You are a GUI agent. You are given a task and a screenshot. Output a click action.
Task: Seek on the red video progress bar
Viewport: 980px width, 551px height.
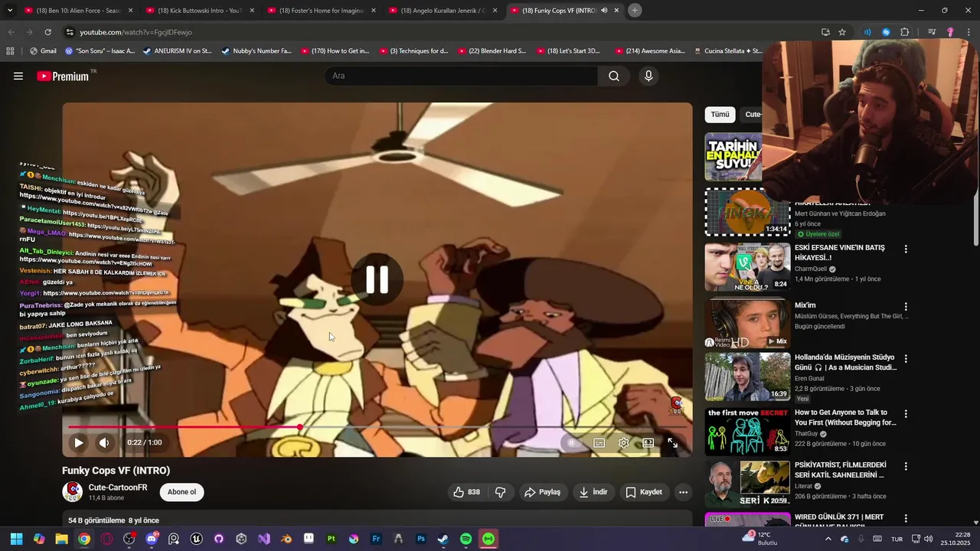[x=377, y=427]
